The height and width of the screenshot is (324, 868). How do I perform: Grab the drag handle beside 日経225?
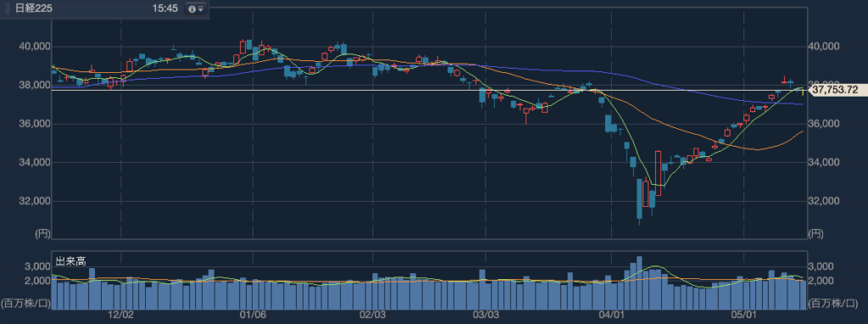[8, 9]
